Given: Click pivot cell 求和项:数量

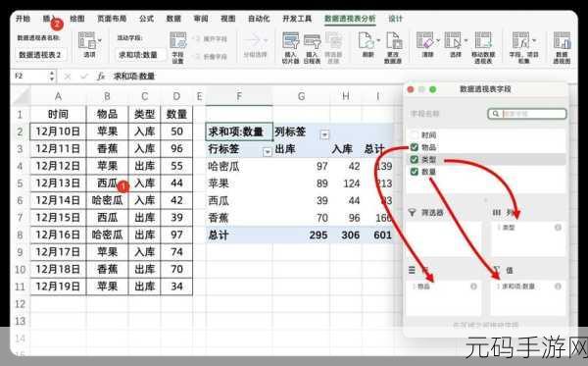Looking at the screenshot, I should 239,131.
